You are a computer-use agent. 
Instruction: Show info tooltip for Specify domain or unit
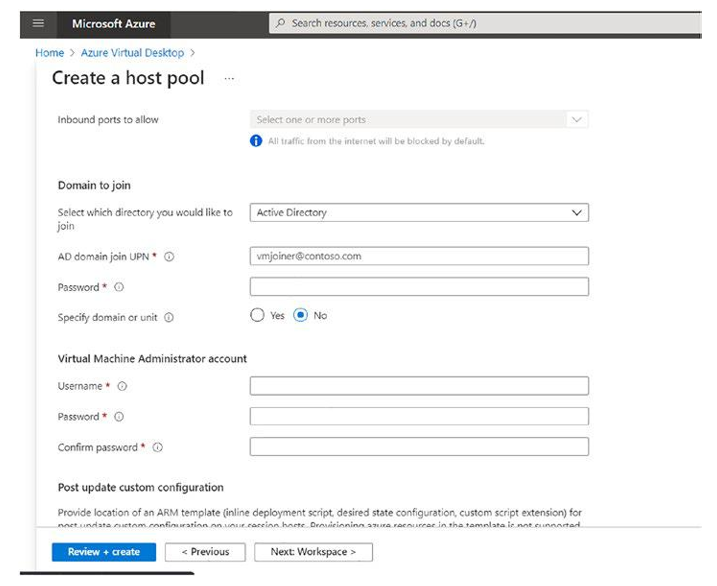pos(169,317)
